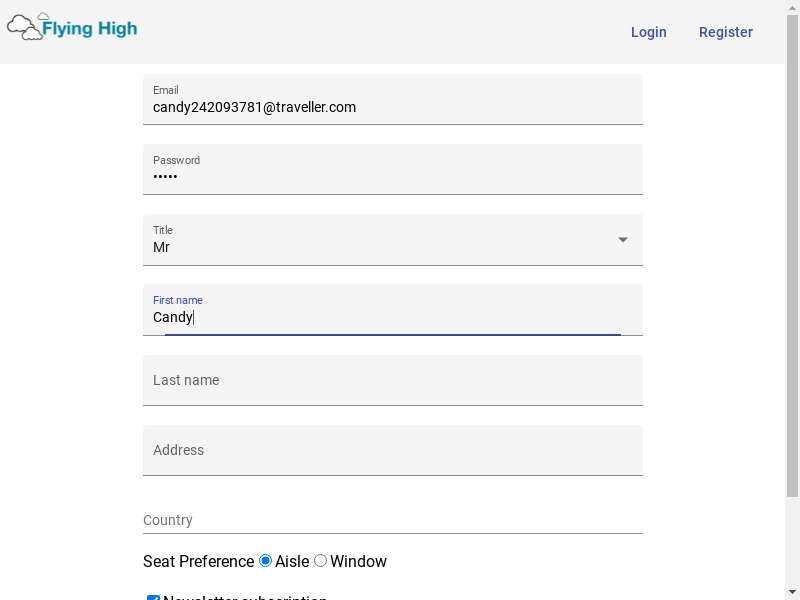Select the Last name input field

(x=392, y=381)
